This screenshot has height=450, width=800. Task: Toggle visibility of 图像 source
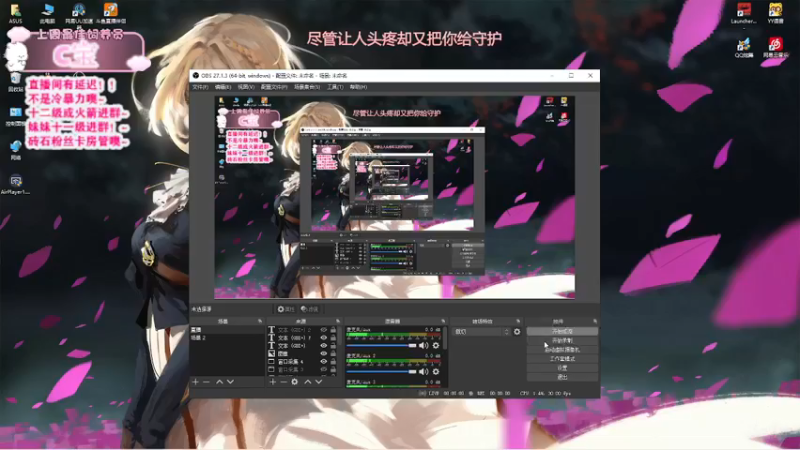(x=323, y=354)
